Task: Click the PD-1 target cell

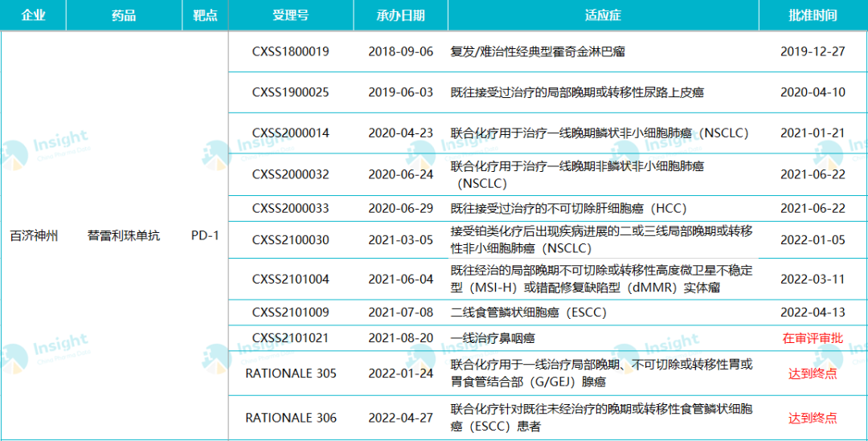Action: coord(205,235)
